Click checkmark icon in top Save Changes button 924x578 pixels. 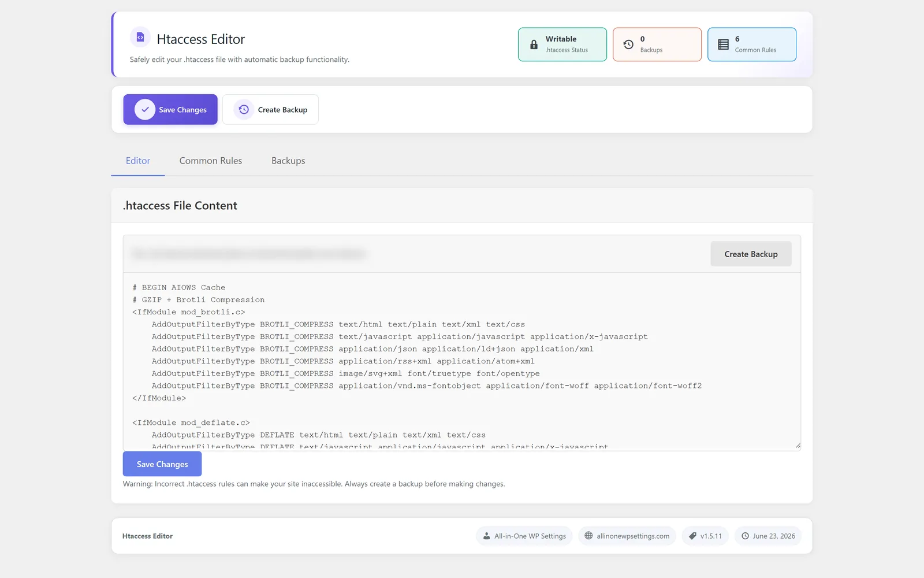pos(145,109)
